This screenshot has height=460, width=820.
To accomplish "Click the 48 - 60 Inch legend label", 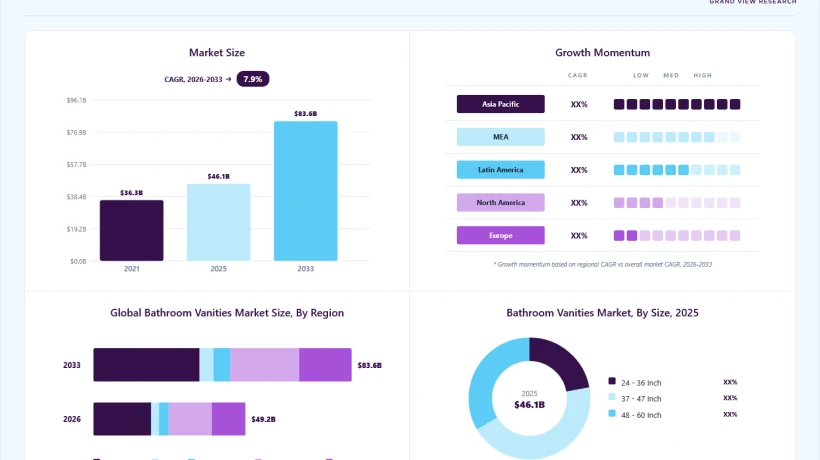I will pos(641,415).
